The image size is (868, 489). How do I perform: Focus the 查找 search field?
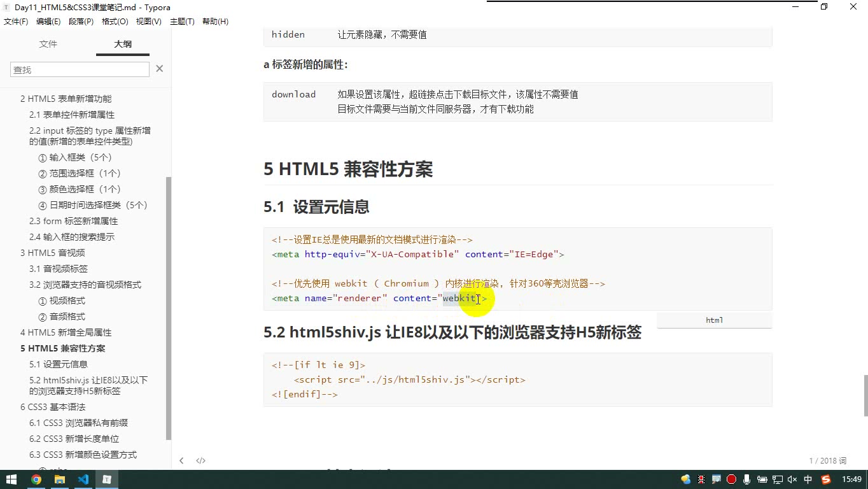pyautogui.click(x=80, y=69)
